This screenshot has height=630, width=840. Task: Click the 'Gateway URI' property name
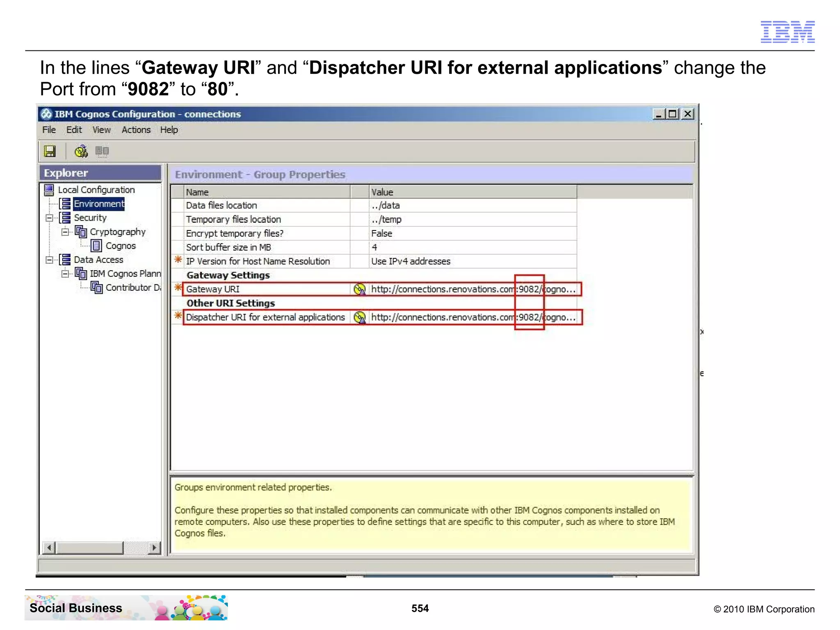pyautogui.click(x=213, y=289)
